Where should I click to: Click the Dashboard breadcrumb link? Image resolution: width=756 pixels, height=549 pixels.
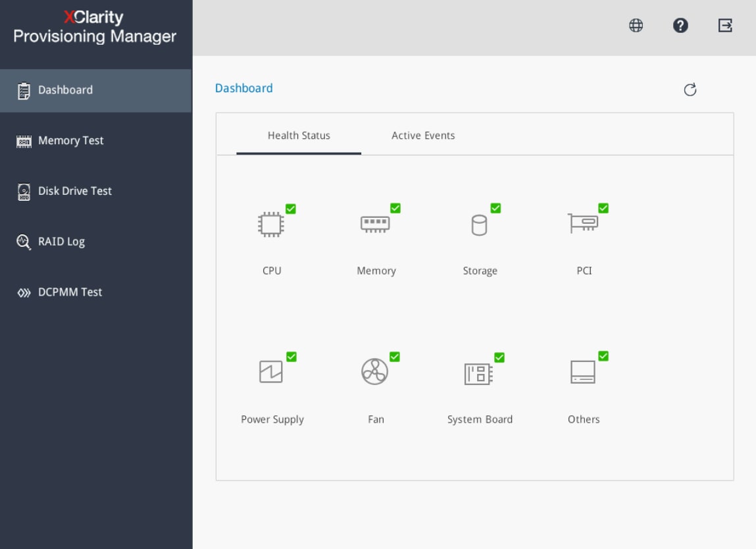coord(243,88)
